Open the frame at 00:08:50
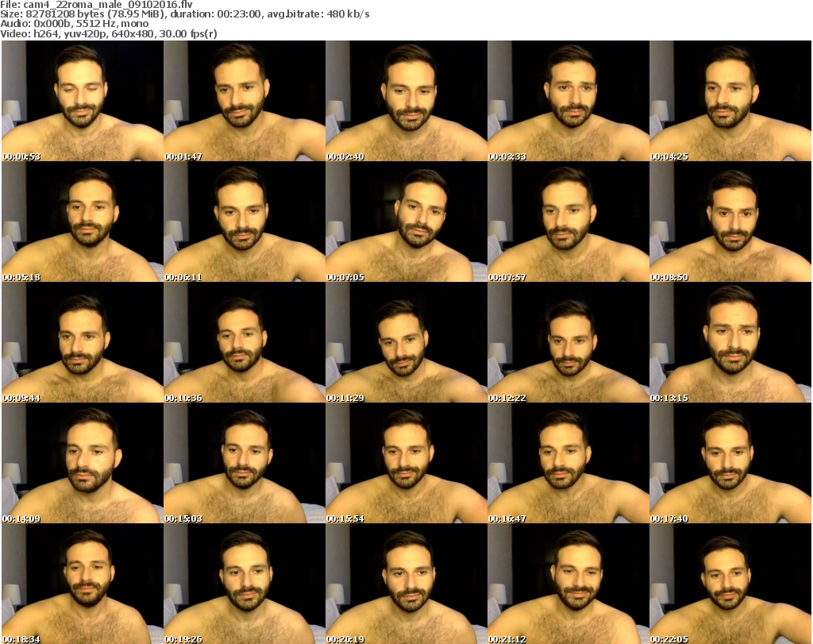Image resolution: width=813 pixels, height=644 pixels. point(730,222)
